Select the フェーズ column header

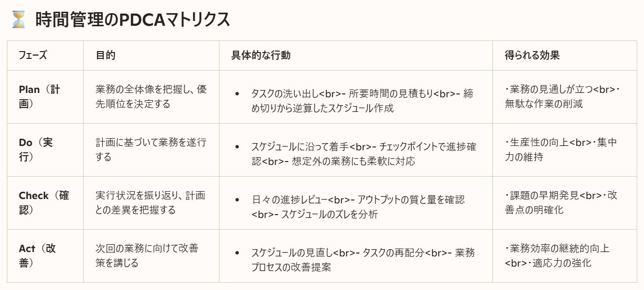pyautogui.click(x=33, y=55)
